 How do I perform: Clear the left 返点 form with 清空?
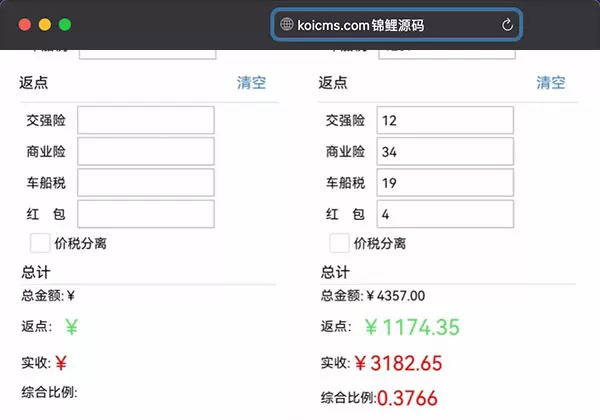[251, 82]
